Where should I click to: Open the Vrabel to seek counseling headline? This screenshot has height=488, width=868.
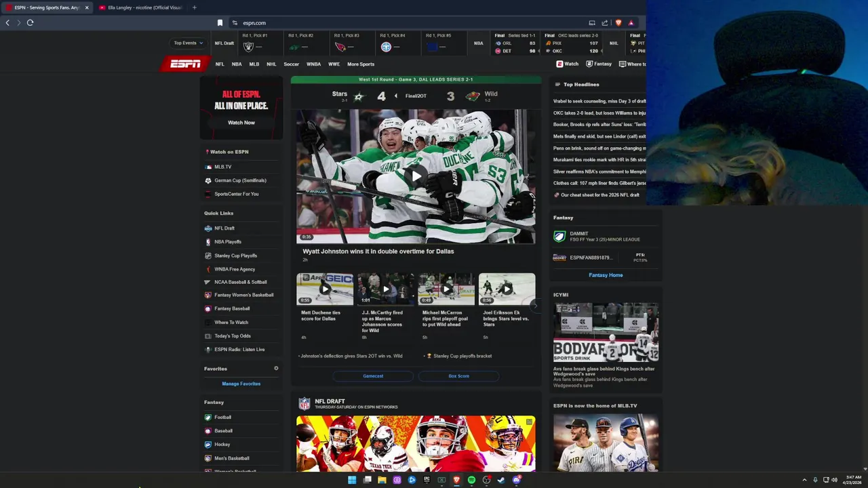coord(599,101)
